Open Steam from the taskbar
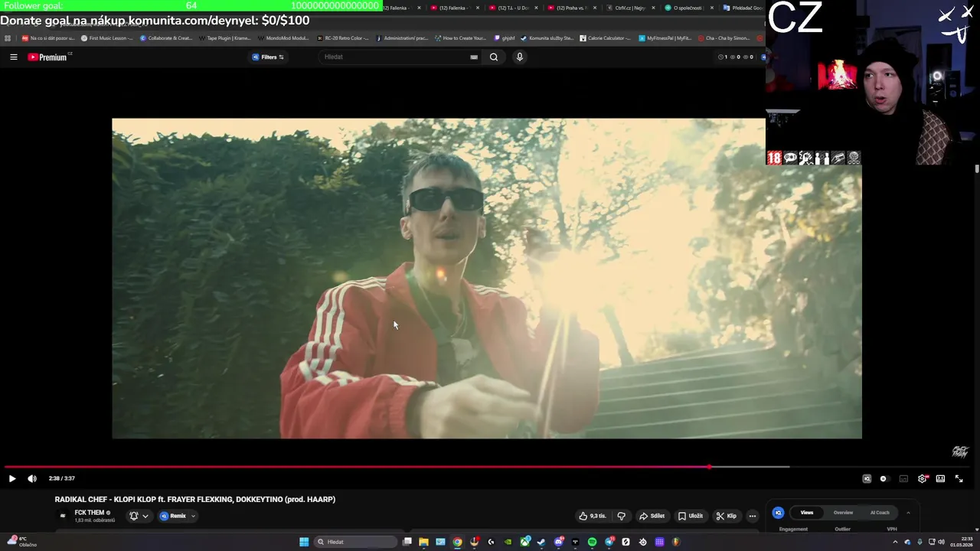 541,542
